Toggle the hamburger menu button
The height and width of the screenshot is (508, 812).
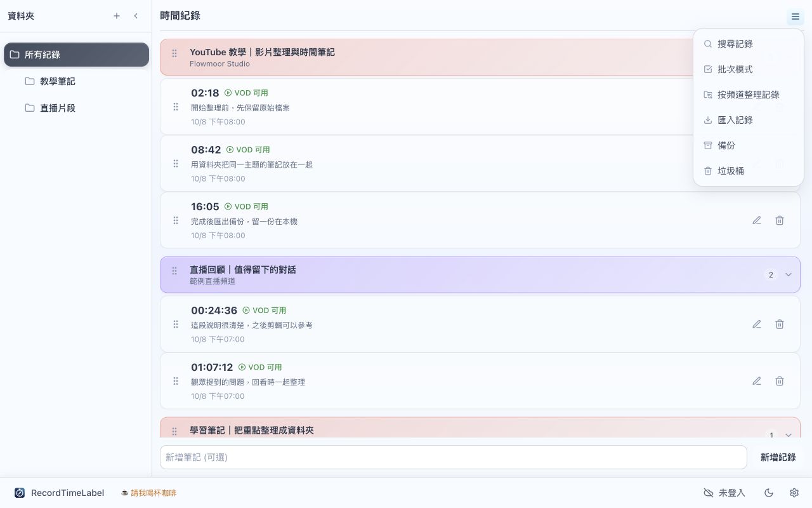795,17
